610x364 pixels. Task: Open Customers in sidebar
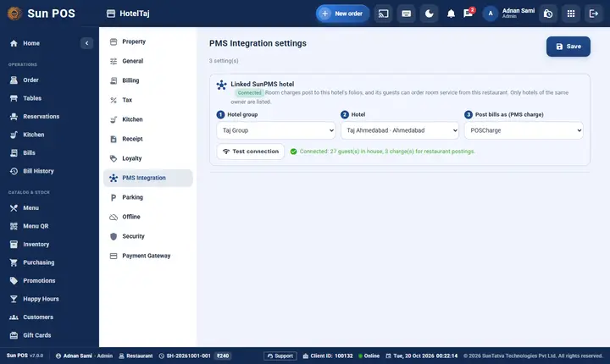click(49, 317)
